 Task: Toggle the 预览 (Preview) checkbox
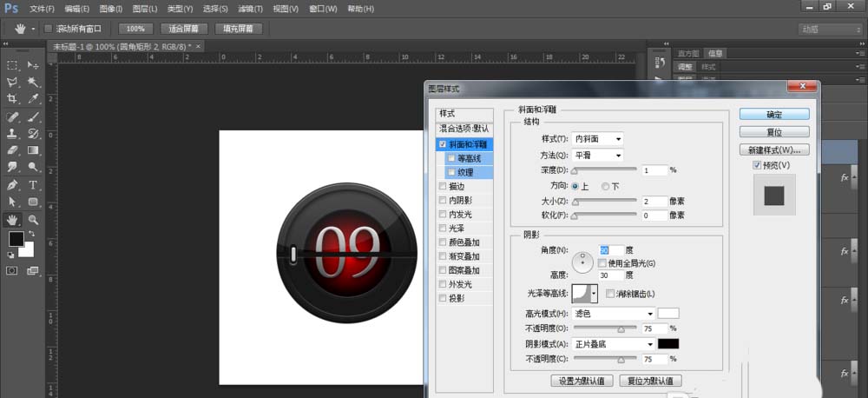coord(757,165)
